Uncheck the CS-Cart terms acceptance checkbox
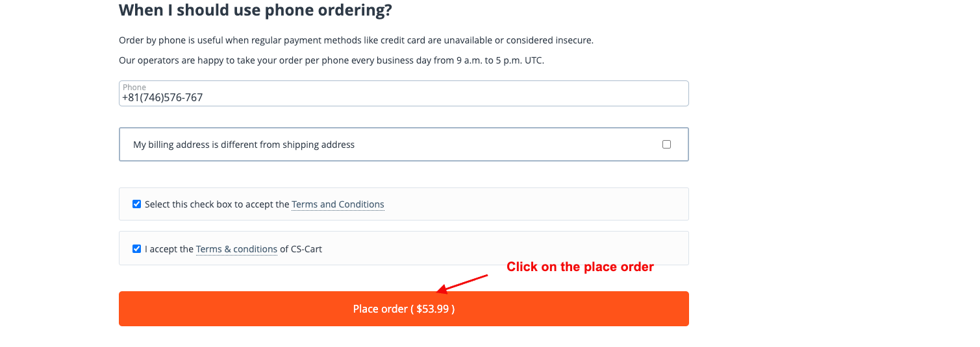 [x=136, y=249]
